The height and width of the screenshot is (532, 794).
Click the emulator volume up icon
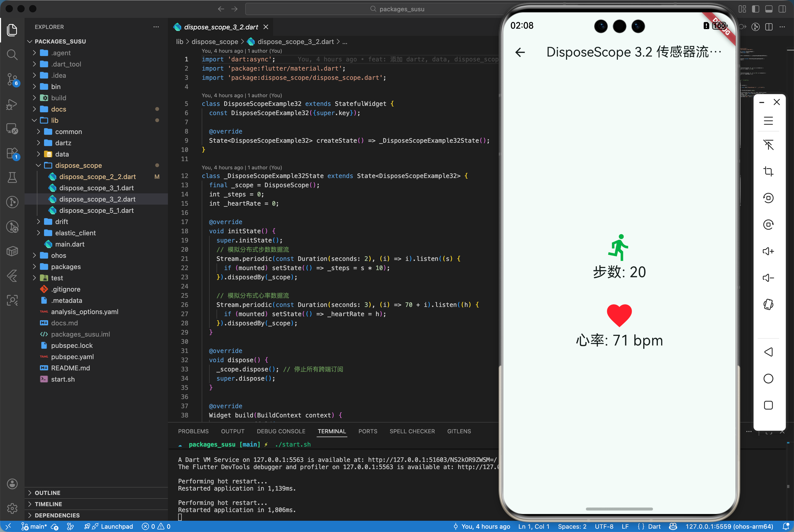(x=768, y=251)
